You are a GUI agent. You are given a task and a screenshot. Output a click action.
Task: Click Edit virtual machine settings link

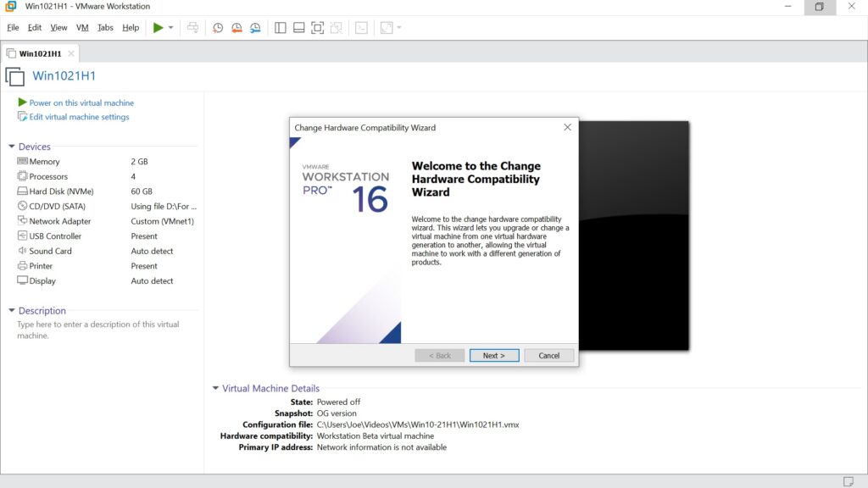pyautogui.click(x=79, y=117)
